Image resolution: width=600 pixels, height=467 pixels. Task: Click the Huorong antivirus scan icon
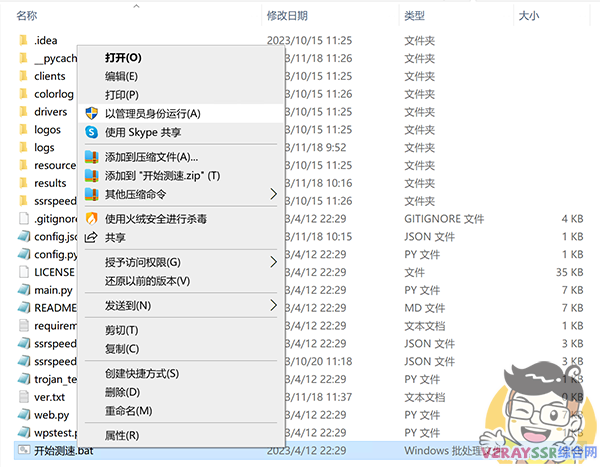point(92,218)
